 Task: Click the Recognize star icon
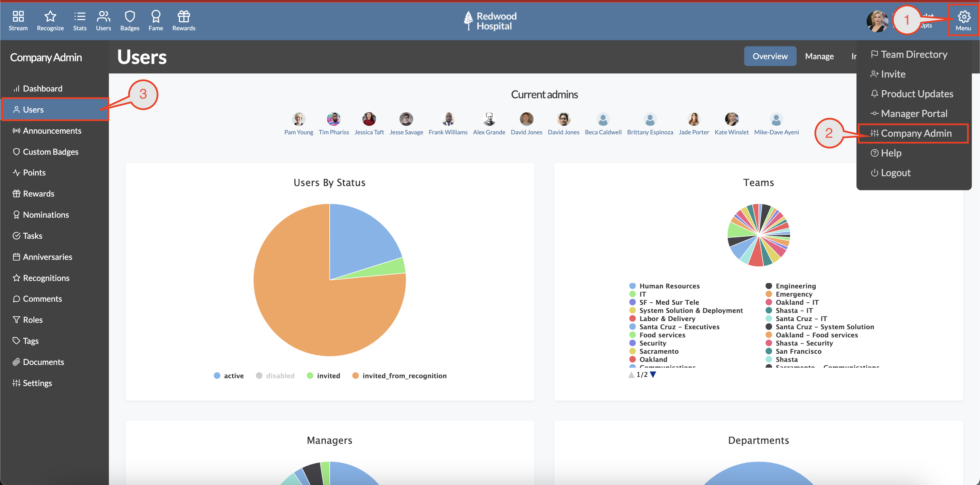[50, 21]
